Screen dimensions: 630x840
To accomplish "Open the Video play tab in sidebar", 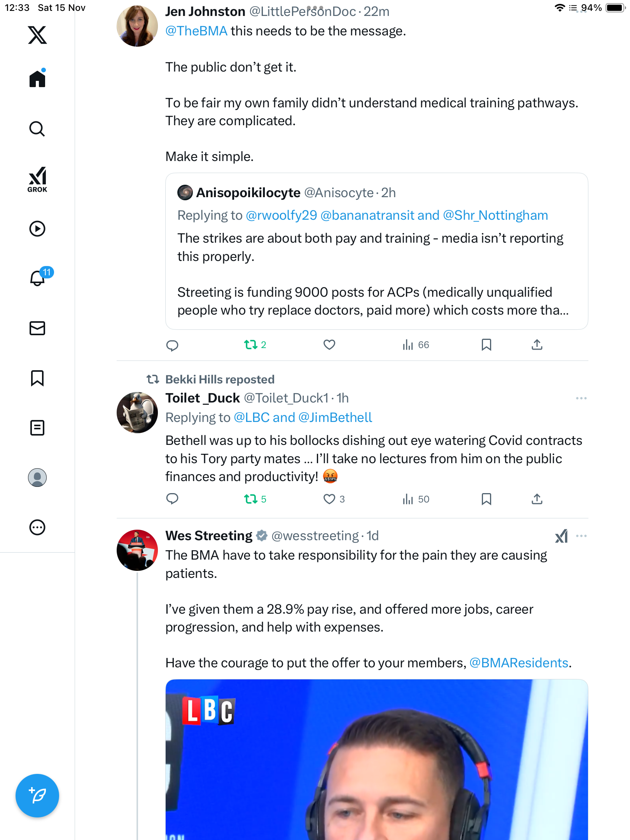I will pyautogui.click(x=37, y=229).
